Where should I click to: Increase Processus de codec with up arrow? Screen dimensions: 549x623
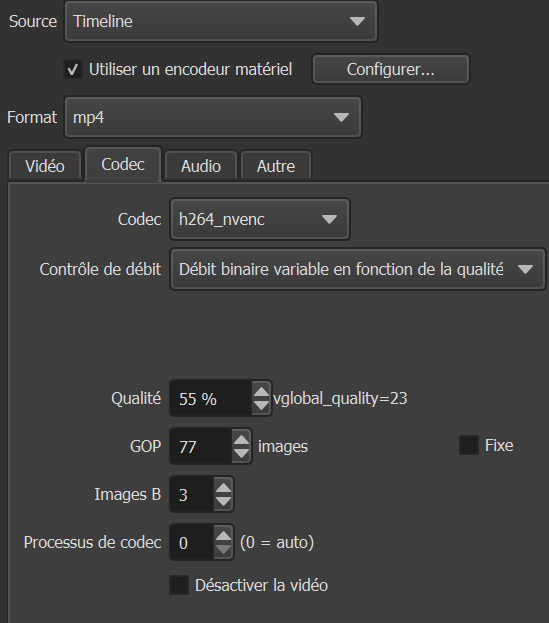point(223,536)
